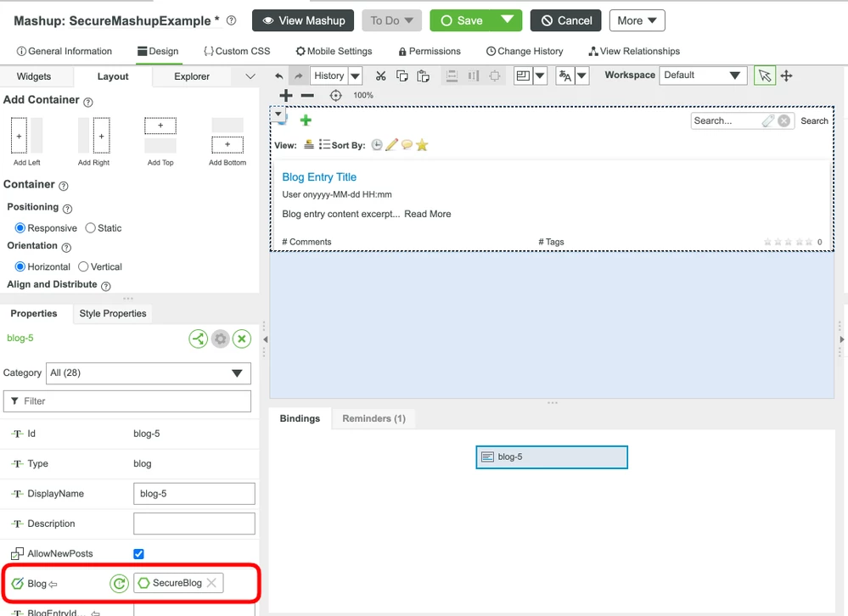The image size is (848, 616).
Task: Open the To Do dropdown
Action: point(391,20)
